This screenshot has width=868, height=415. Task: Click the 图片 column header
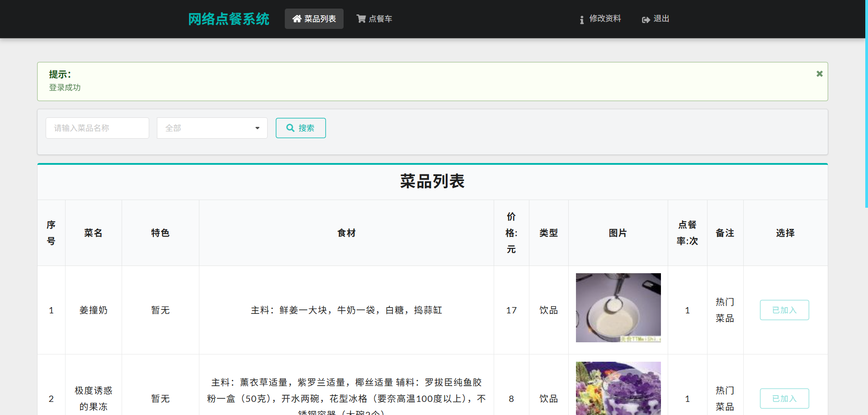pyautogui.click(x=618, y=233)
